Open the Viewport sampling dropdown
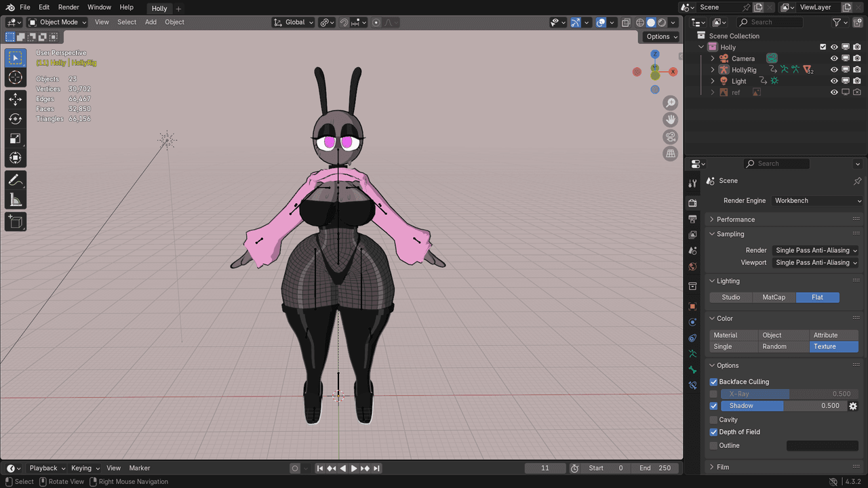The width and height of the screenshot is (868, 488). tap(816, 262)
